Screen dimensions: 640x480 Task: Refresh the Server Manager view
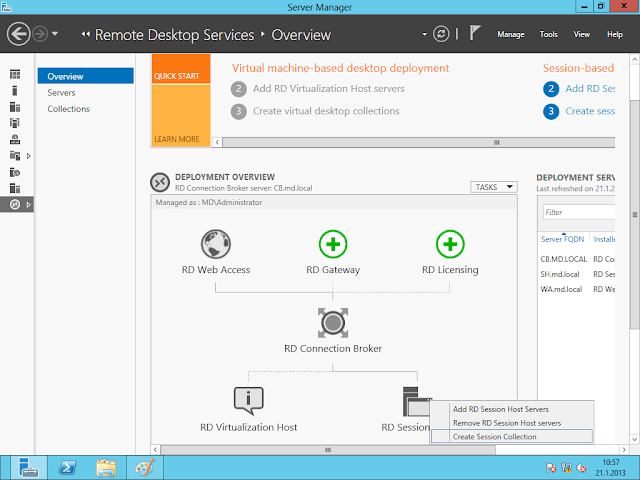[x=441, y=34]
